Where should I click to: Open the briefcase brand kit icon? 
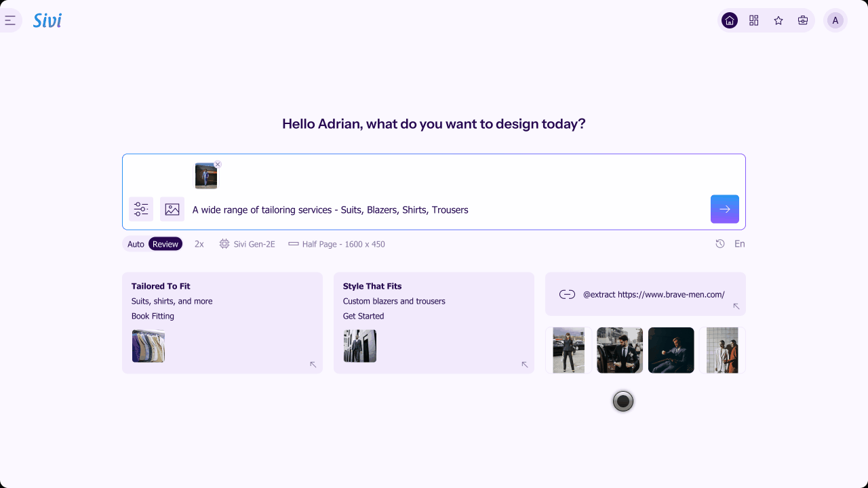pyautogui.click(x=803, y=20)
